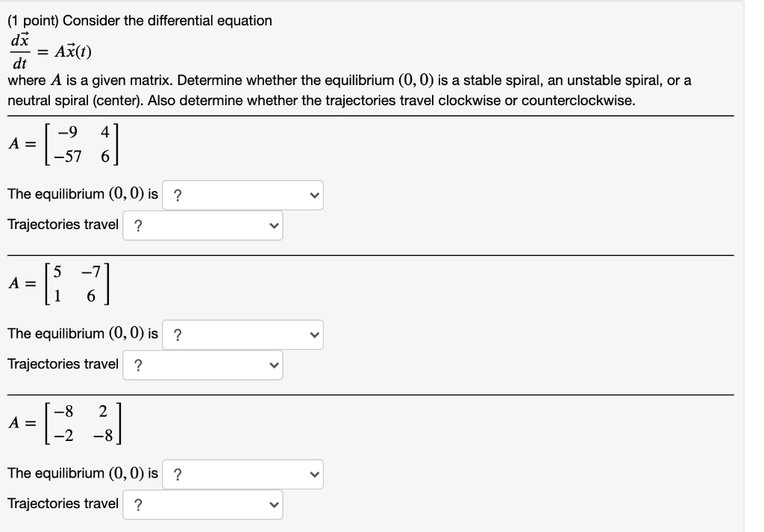Open the equilibrium dropdown for the third matrix
Image resolution: width=764 pixels, height=532 pixels.
click(x=242, y=474)
